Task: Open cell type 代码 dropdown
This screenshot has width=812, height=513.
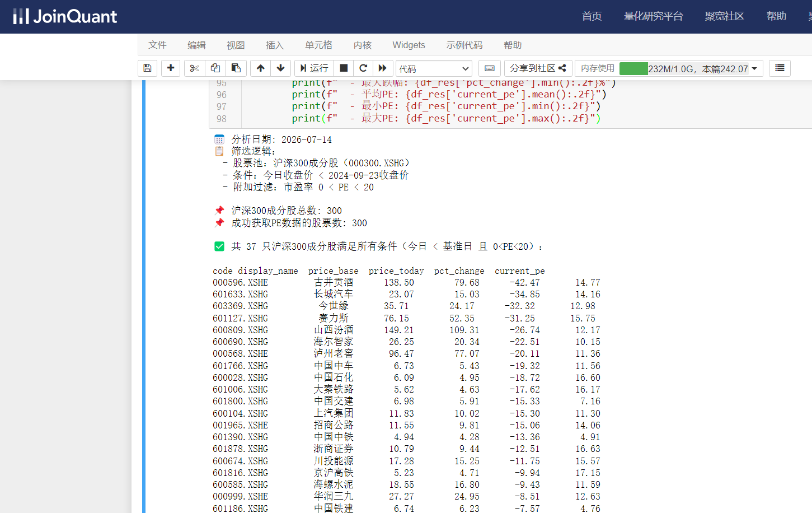Action: click(434, 68)
